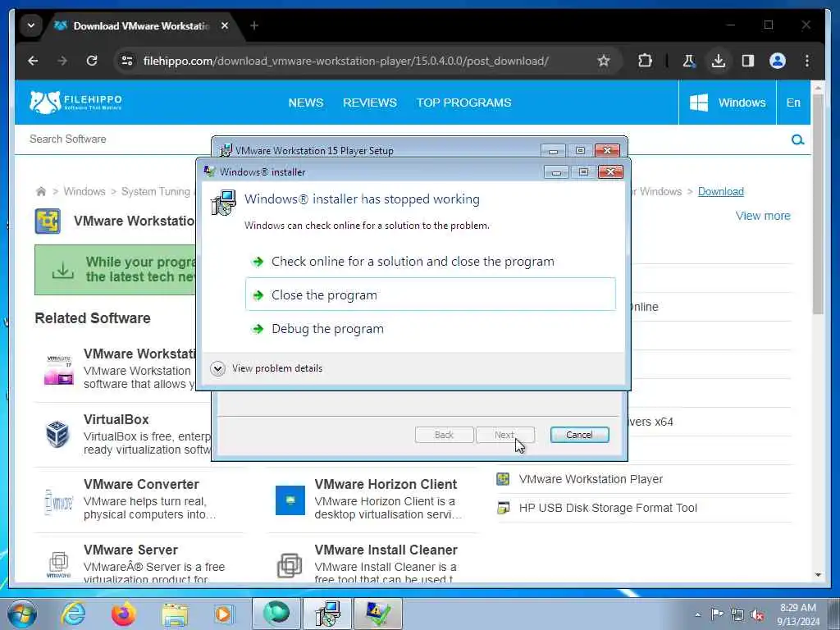The image size is (840, 630).
Task: Show hidden tray icons arrow
Action: point(697,615)
